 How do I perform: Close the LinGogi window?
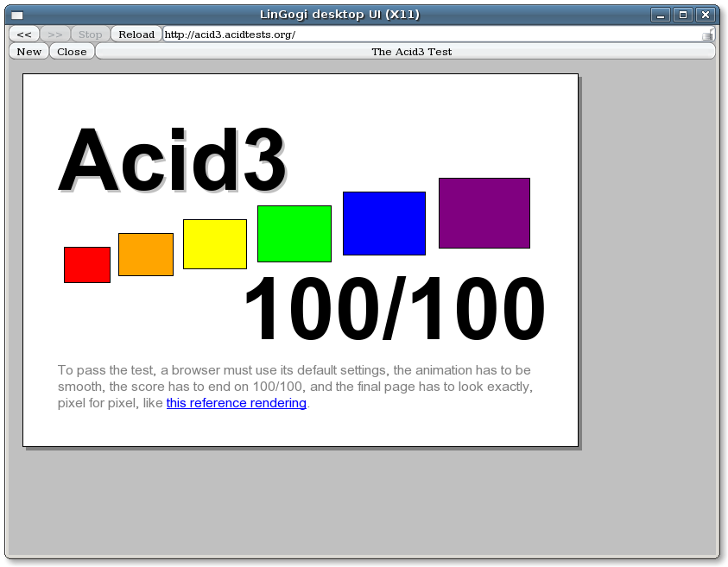706,15
